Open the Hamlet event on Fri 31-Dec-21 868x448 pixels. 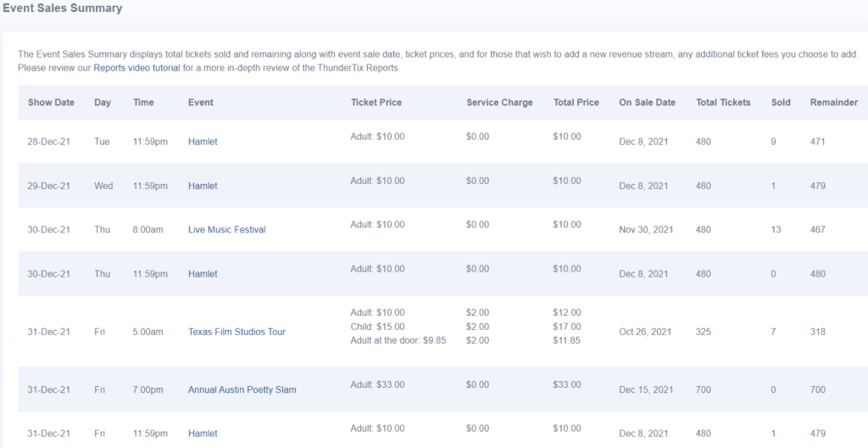pyautogui.click(x=203, y=434)
